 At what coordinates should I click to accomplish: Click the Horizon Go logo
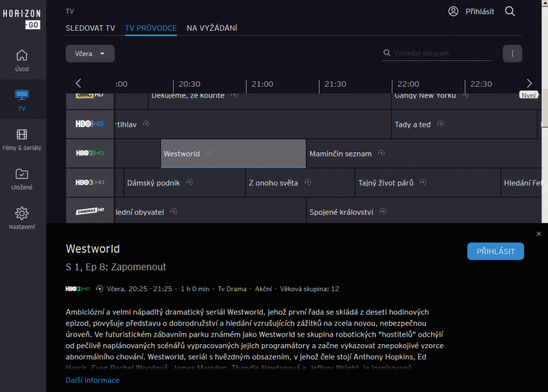point(22,18)
